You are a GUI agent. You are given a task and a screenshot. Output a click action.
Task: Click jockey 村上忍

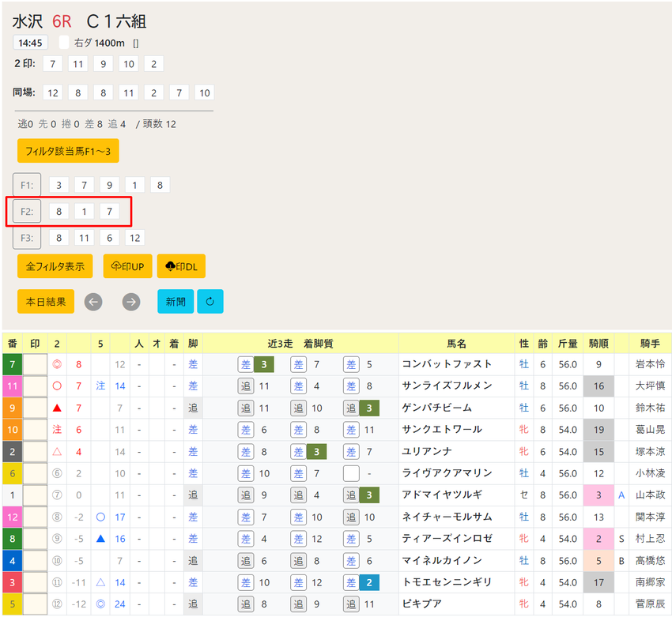pyautogui.click(x=650, y=539)
